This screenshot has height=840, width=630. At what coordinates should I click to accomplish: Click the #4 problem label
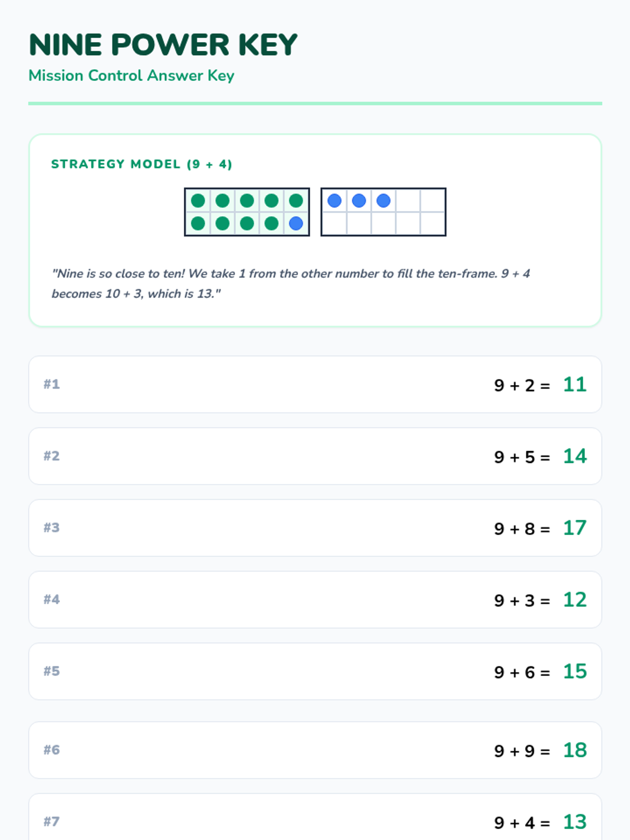click(x=51, y=600)
